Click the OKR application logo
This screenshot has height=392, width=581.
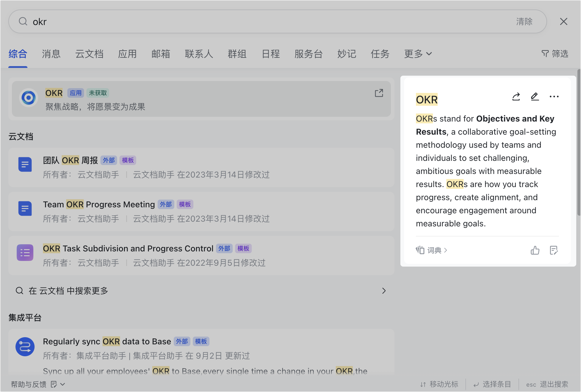[x=29, y=98]
